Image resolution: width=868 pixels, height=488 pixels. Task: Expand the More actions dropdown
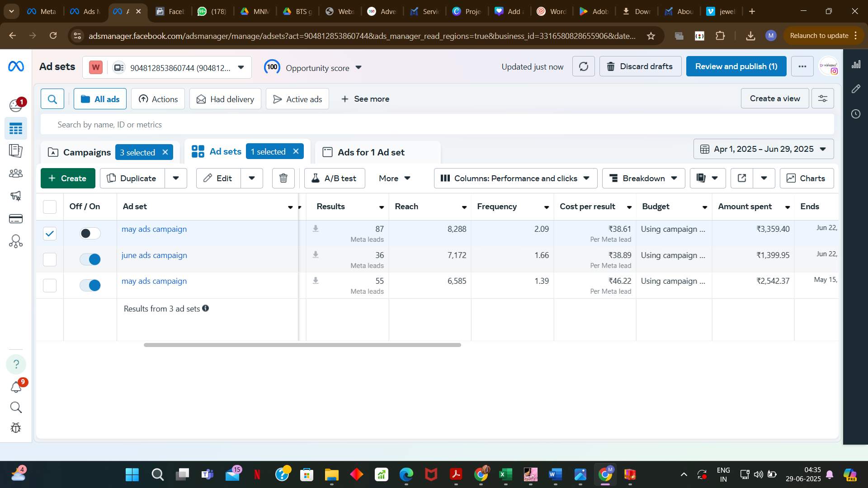(395, 178)
